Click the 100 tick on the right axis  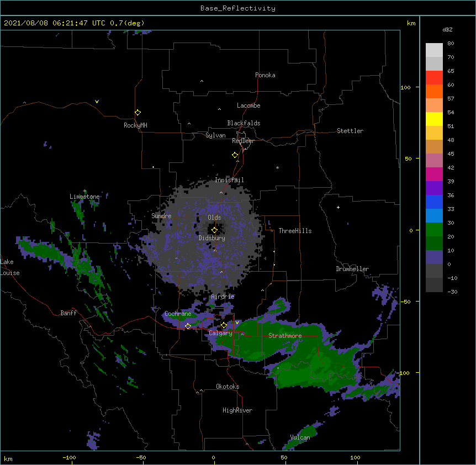pos(405,87)
